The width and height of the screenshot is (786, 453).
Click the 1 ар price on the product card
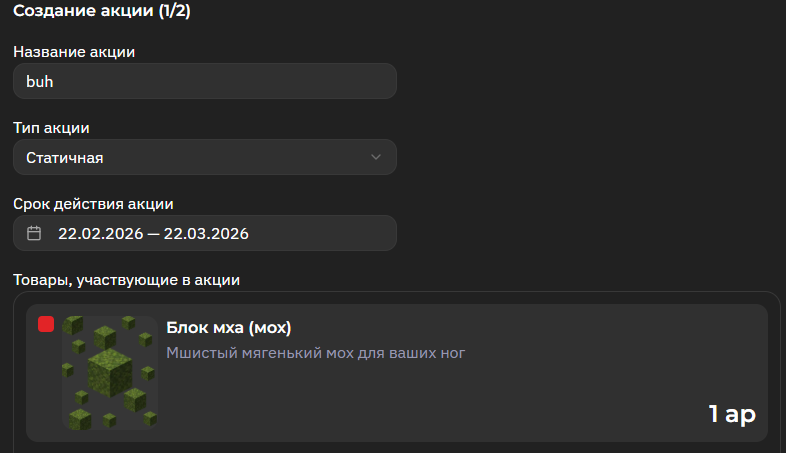click(732, 414)
